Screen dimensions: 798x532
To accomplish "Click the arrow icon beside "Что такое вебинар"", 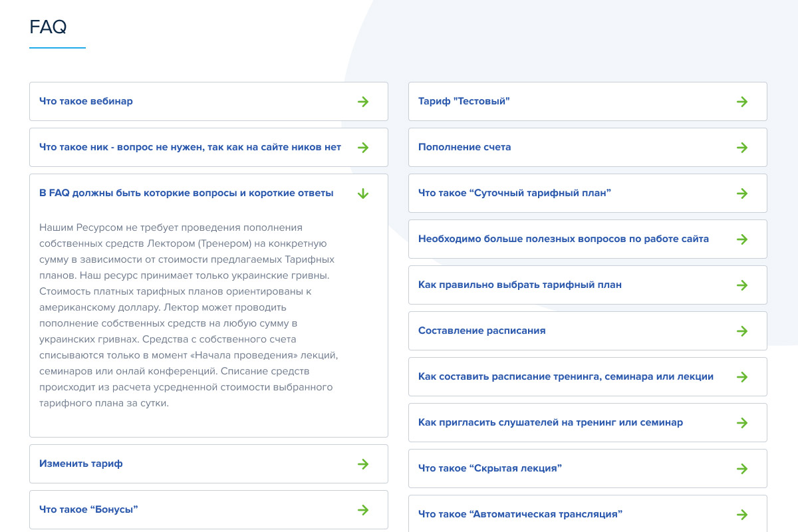I will (x=362, y=102).
